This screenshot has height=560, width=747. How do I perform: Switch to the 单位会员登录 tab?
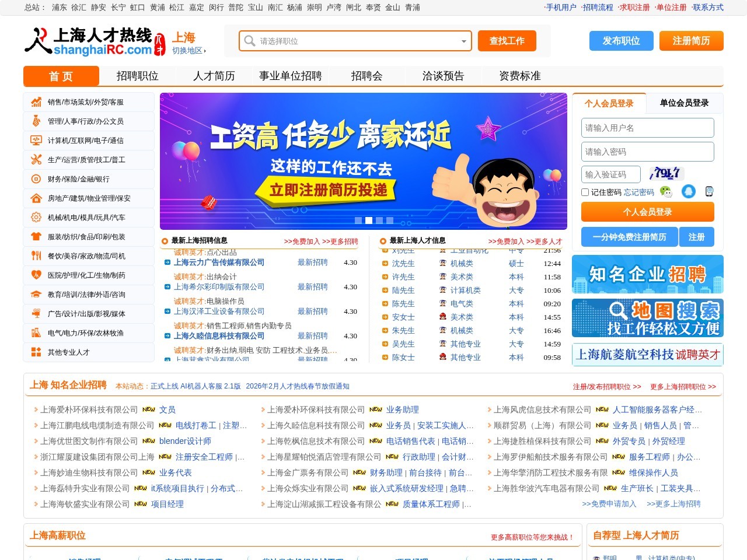pos(685,103)
